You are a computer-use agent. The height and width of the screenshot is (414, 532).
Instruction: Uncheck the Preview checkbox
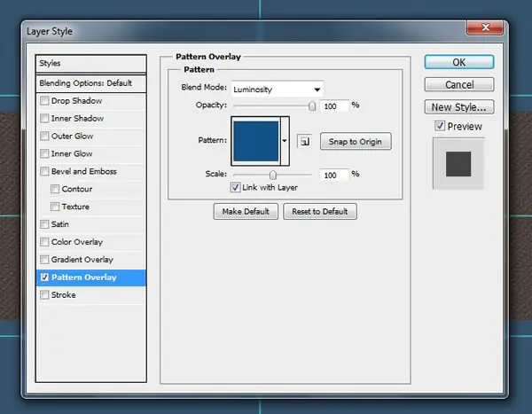440,126
